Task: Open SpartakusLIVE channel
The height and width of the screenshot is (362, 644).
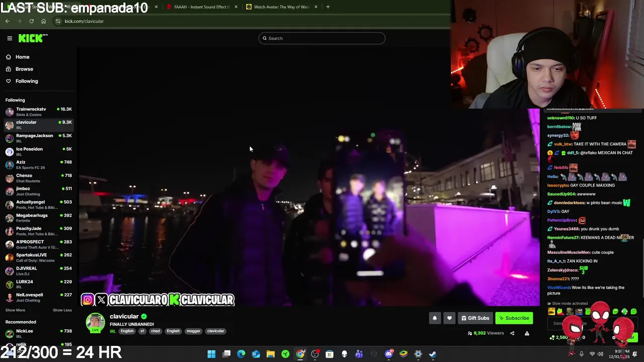Action: point(38,257)
